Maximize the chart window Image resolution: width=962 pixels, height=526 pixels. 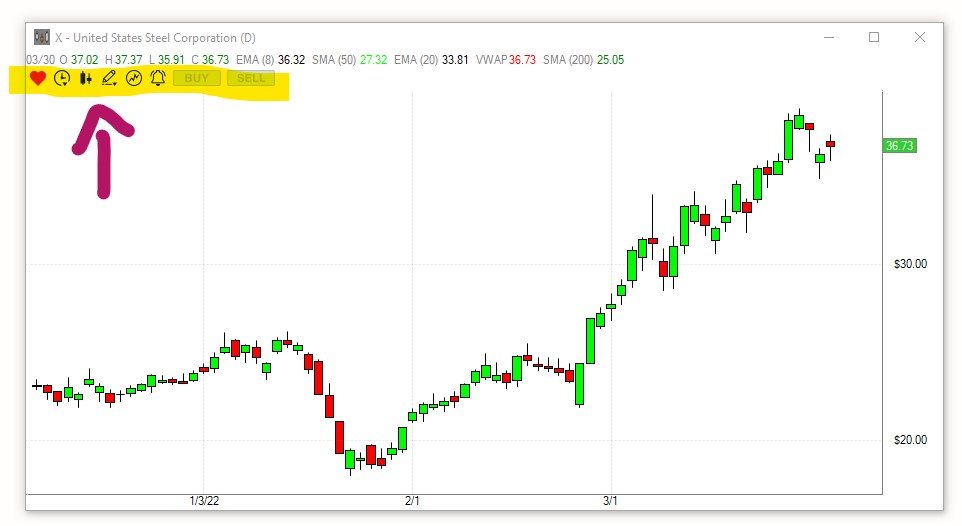click(x=874, y=37)
